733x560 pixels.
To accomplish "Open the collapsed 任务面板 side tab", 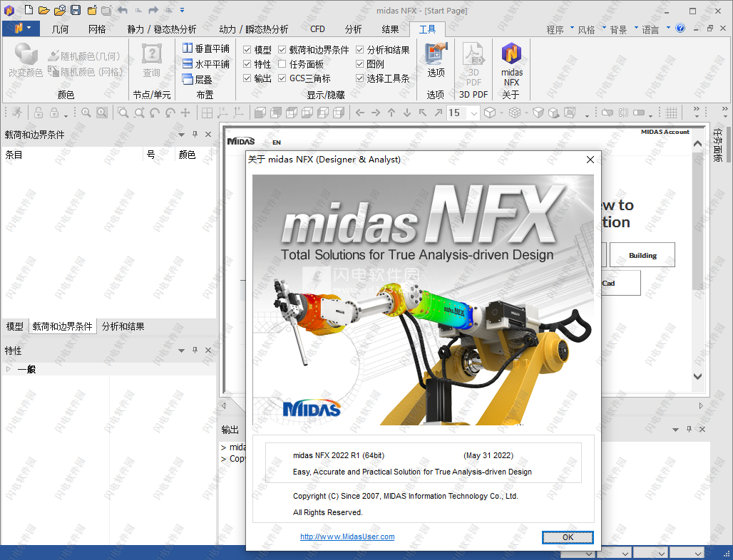I will (717, 145).
